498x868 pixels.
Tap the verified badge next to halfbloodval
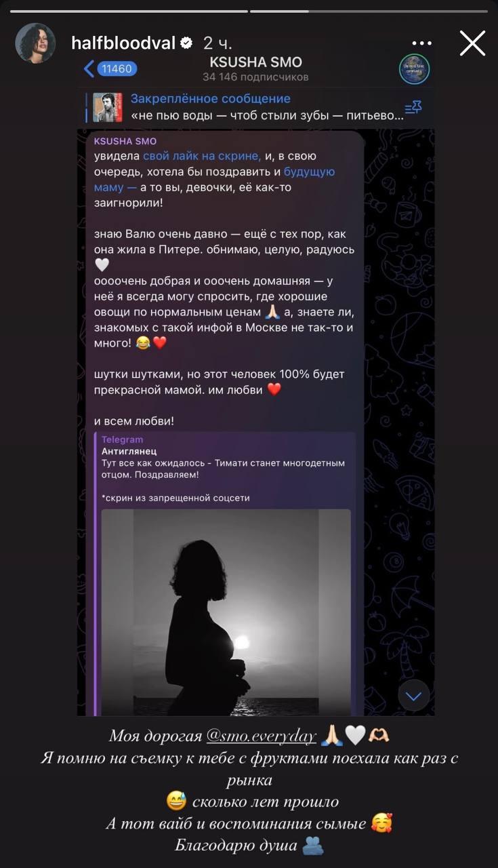click(186, 43)
